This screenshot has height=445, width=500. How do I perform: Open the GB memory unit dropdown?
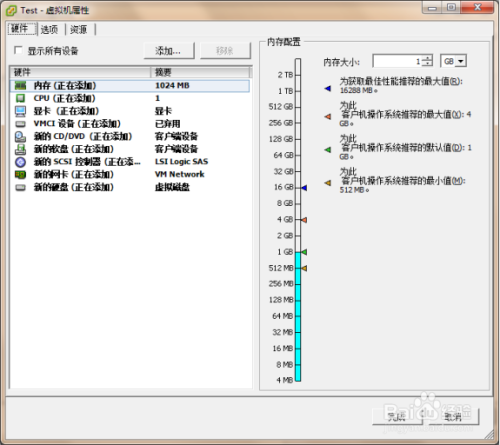461,61
